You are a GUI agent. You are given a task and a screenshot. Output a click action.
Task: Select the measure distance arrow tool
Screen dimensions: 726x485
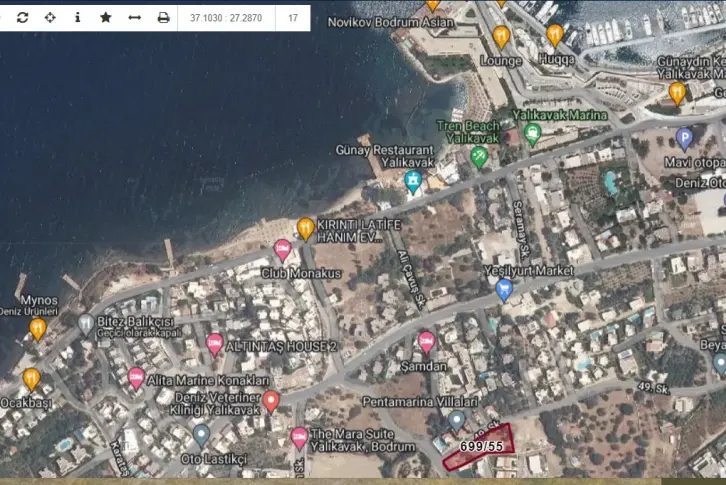[134, 18]
